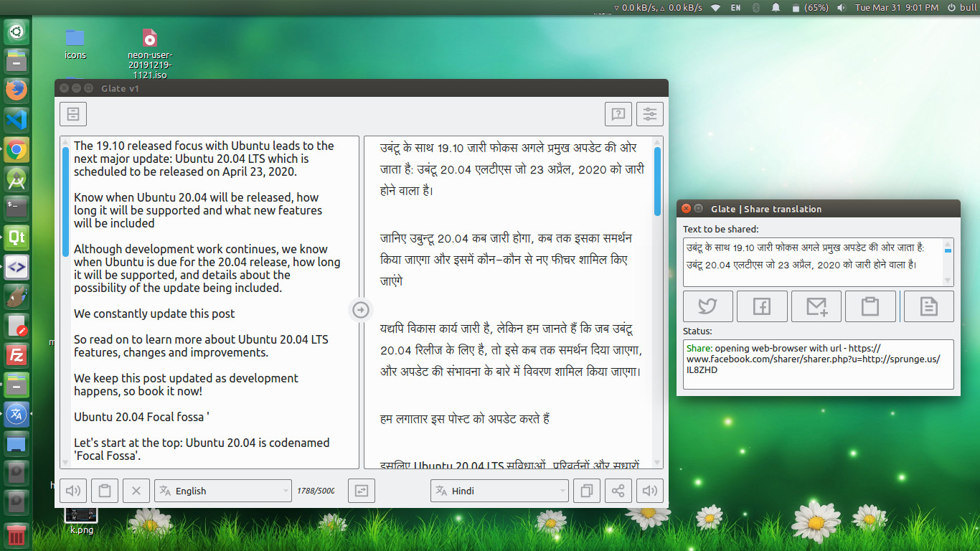Close the Share translation window

click(686, 209)
